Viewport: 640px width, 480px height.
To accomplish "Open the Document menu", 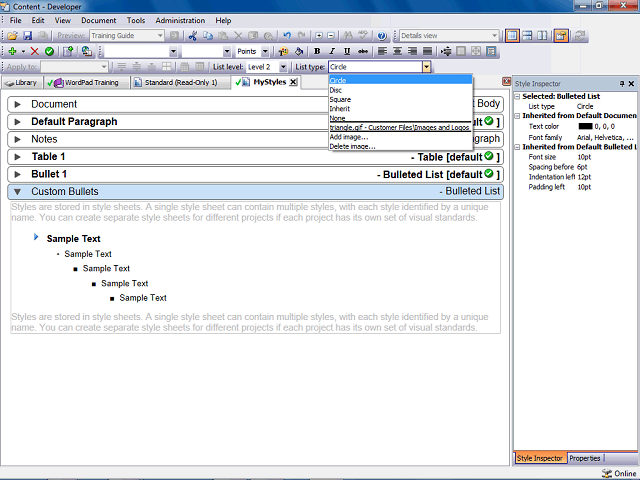I will tap(98, 20).
